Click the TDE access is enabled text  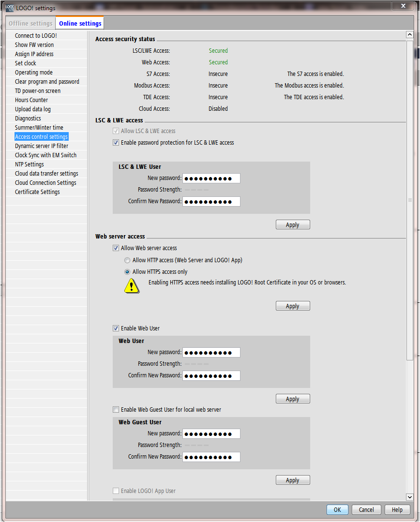pos(314,97)
